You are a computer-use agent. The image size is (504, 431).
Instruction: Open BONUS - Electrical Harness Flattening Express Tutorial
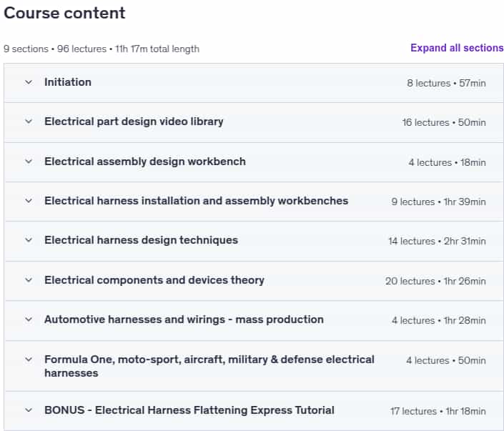point(189,410)
